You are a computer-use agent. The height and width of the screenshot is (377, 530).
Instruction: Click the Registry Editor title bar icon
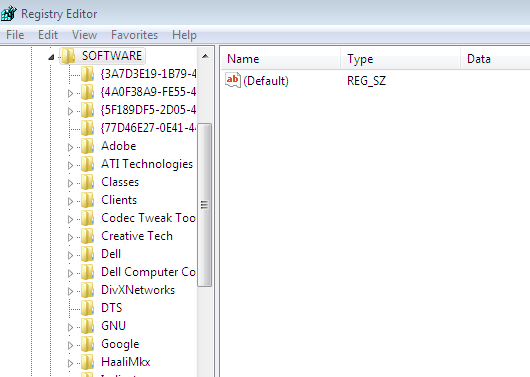tap(8, 14)
